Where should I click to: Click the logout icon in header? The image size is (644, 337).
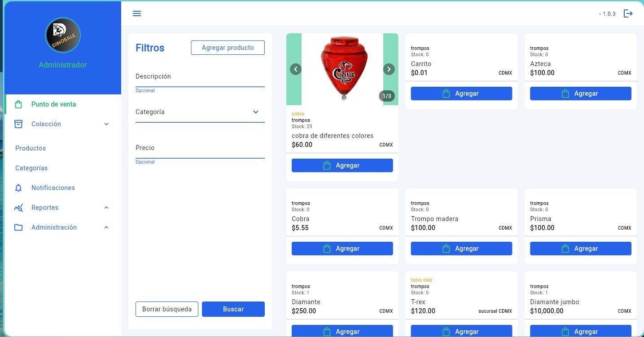click(x=628, y=13)
